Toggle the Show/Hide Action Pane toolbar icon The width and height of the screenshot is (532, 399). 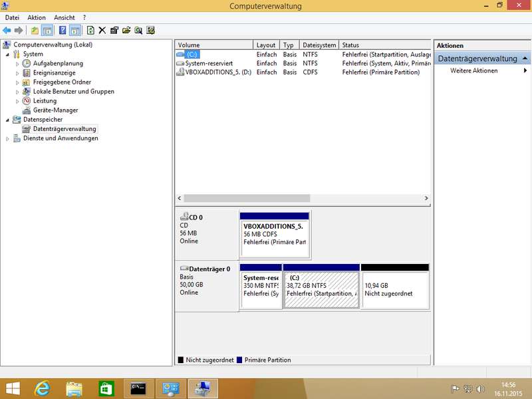[x=75, y=31]
